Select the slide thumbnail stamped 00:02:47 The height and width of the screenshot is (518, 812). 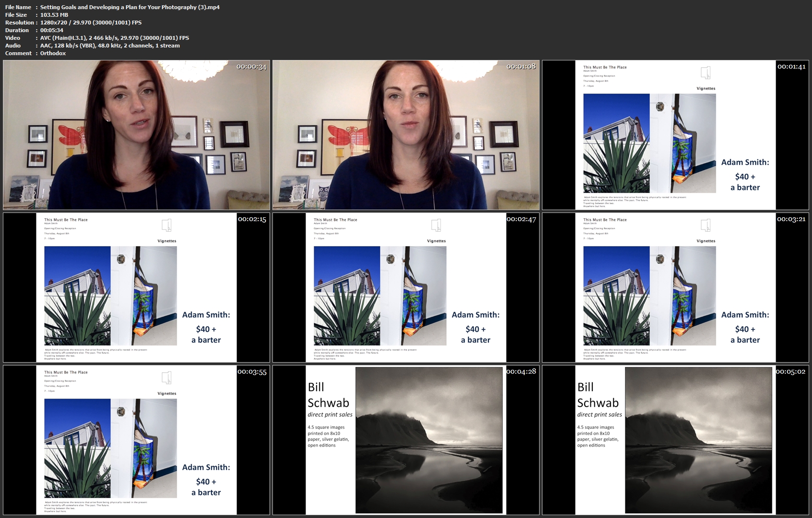click(406, 287)
